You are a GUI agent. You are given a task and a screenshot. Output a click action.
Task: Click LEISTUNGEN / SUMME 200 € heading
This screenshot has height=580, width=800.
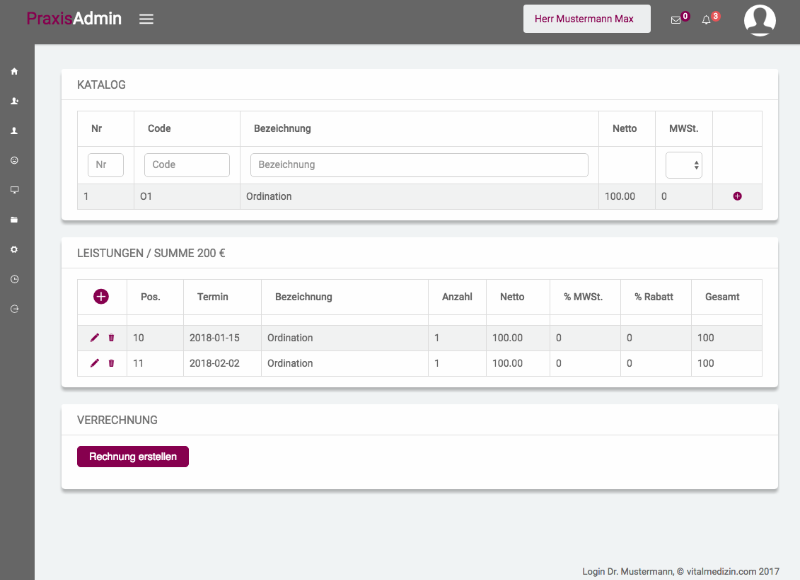pyautogui.click(x=151, y=253)
